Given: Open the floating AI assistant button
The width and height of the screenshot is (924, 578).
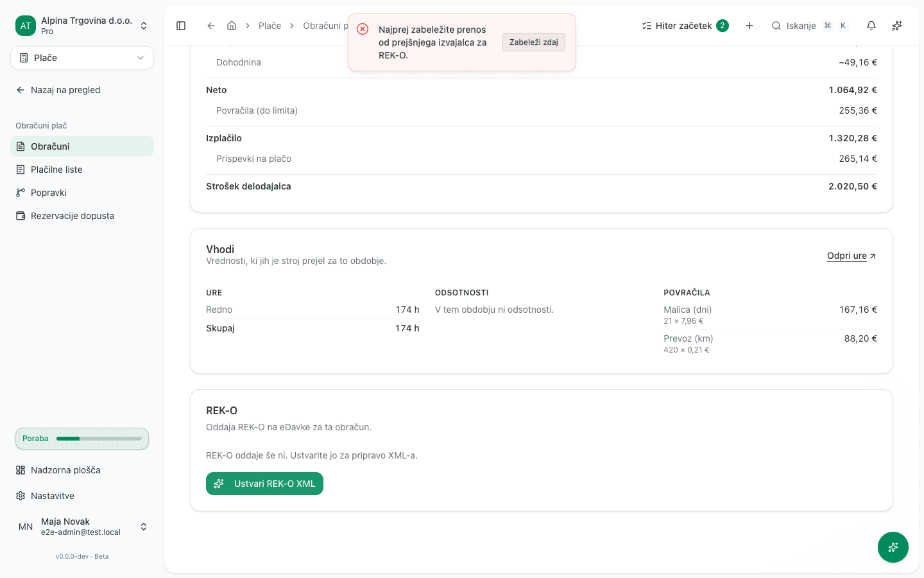Looking at the screenshot, I should [893, 547].
